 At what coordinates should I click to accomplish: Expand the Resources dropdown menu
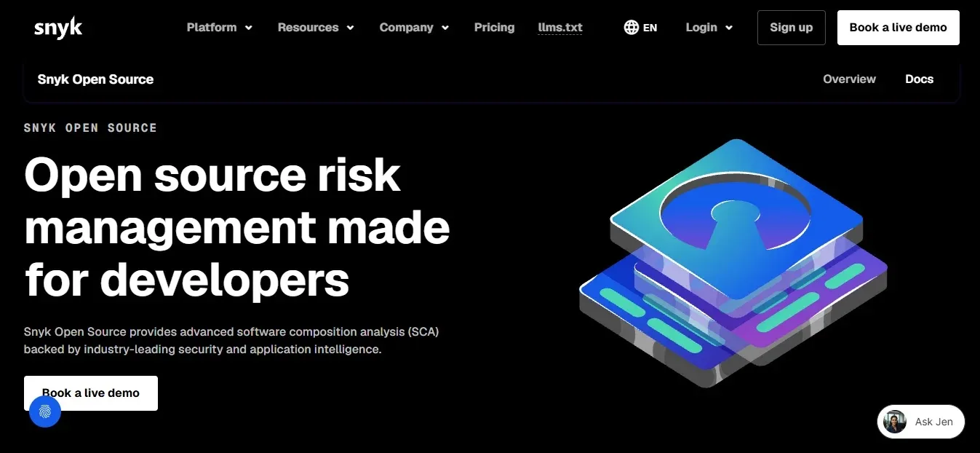316,28
